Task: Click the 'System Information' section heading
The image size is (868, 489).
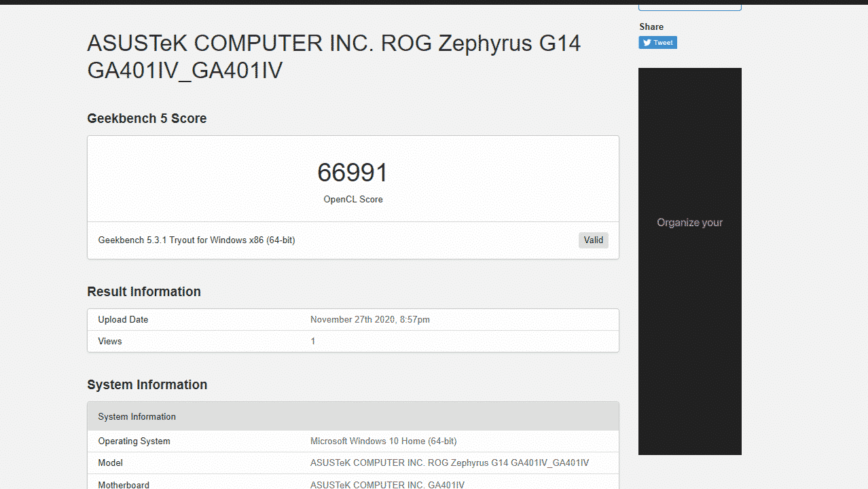Action: [x=147, y=384]
